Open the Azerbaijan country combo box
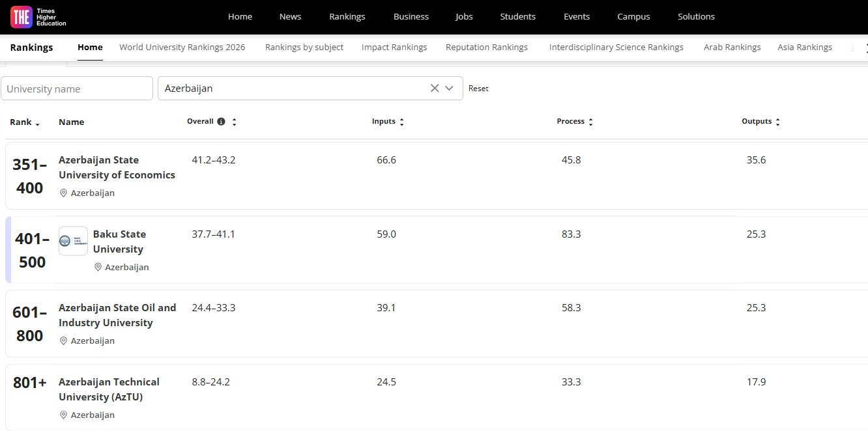The width and height of the screenshot is (868, 431). pos(293,89)
